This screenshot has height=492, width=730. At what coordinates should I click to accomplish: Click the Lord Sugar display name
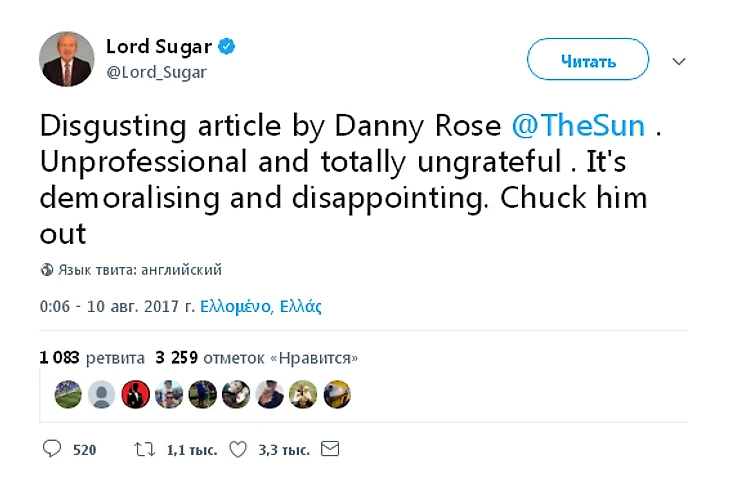pyautogui.click(x=158, y=47)
